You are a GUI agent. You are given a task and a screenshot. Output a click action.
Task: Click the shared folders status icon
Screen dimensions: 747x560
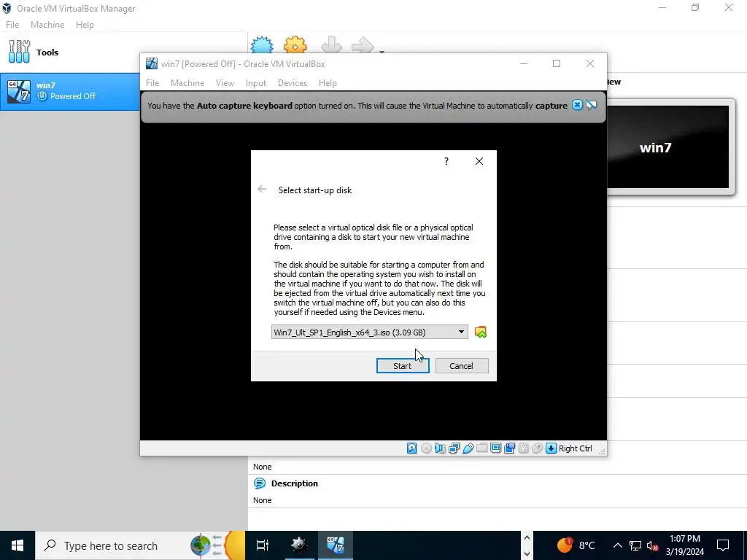[x=481, y=448]
